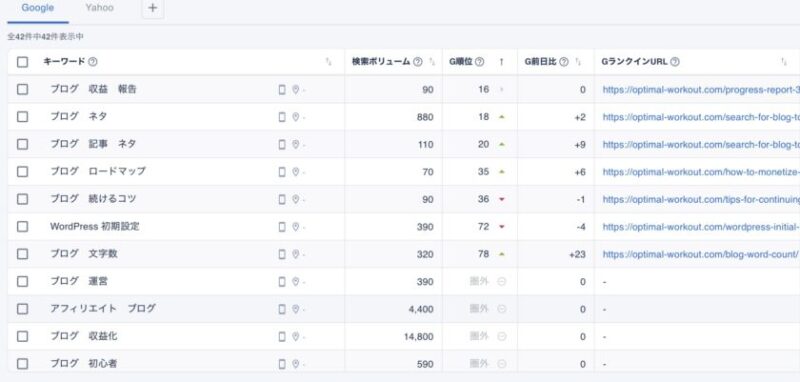Image resolution: width=800 pixels, height=382 pixels.
Task: Click mobile device icon for ブログ ネタ
Action: tap(282, 117)
